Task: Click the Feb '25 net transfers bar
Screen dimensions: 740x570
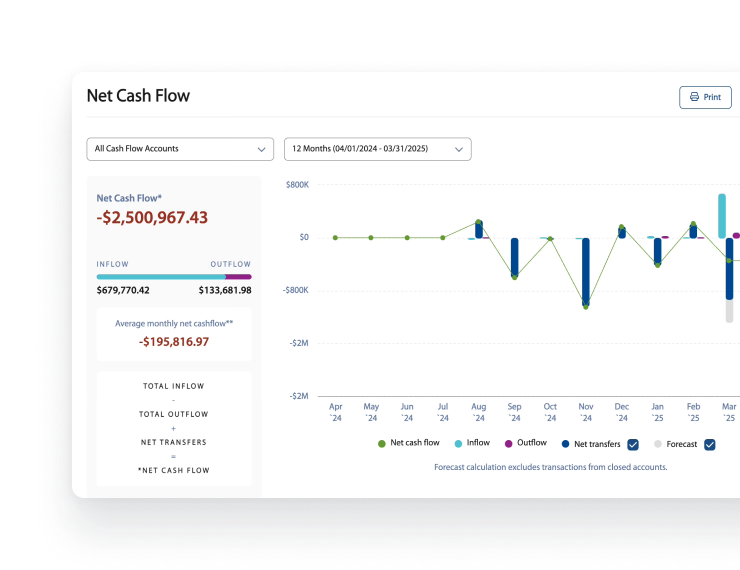Action: tap(693, 231)
